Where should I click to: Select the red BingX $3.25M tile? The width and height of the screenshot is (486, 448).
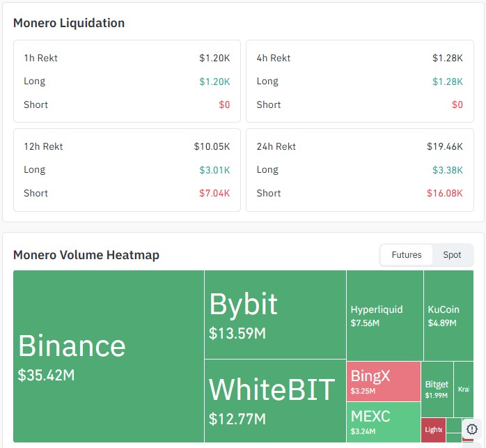point(384,381)
